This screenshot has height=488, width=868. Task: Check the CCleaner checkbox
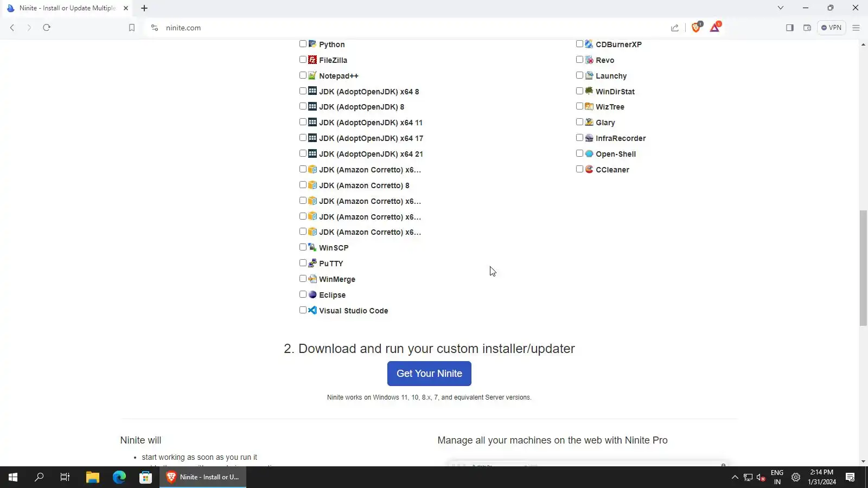pyautogui.click(x=579, y=169)
